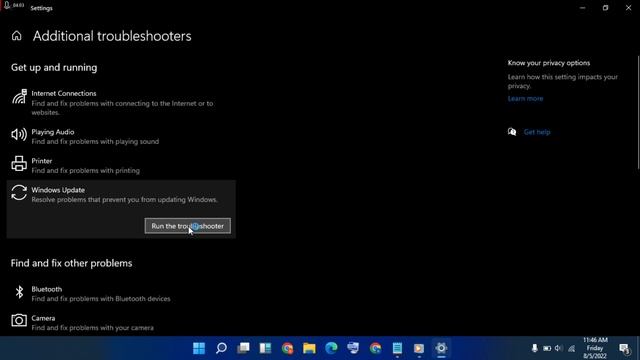Click the microphone tray icon

[534, 348]
